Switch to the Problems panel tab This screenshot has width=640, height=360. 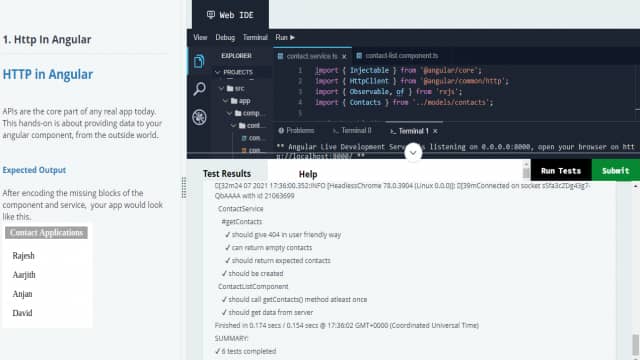pos(296,131)
